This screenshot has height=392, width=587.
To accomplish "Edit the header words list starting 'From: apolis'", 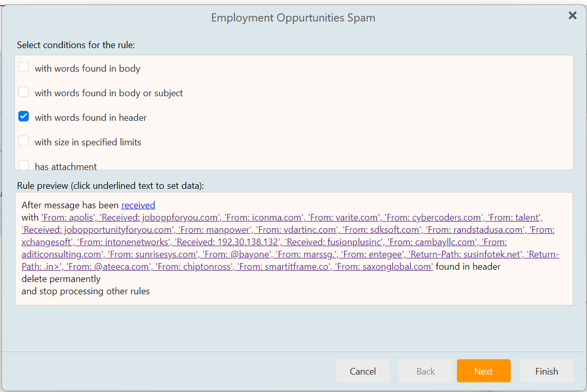I will [290, 242].
